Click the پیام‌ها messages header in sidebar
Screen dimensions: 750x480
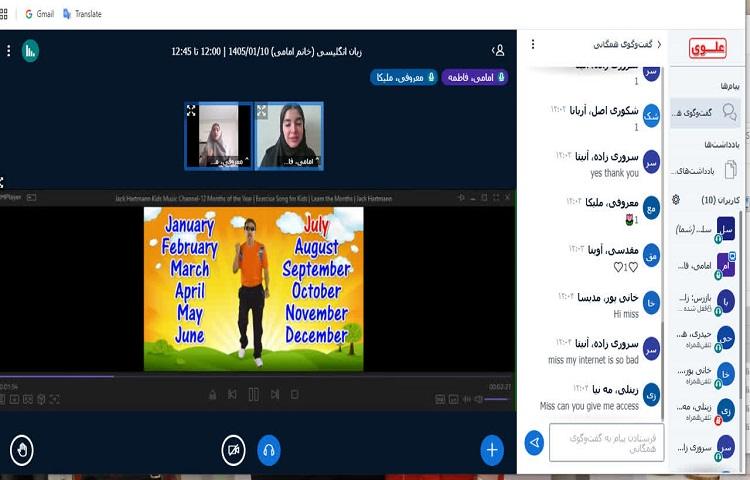(x=730, y=86)
